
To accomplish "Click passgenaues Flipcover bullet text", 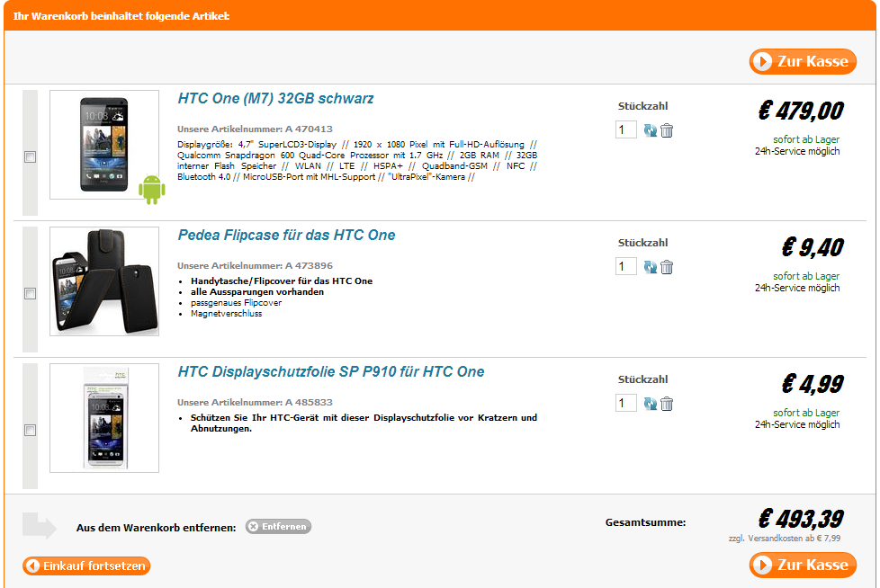I will (236, 303).
